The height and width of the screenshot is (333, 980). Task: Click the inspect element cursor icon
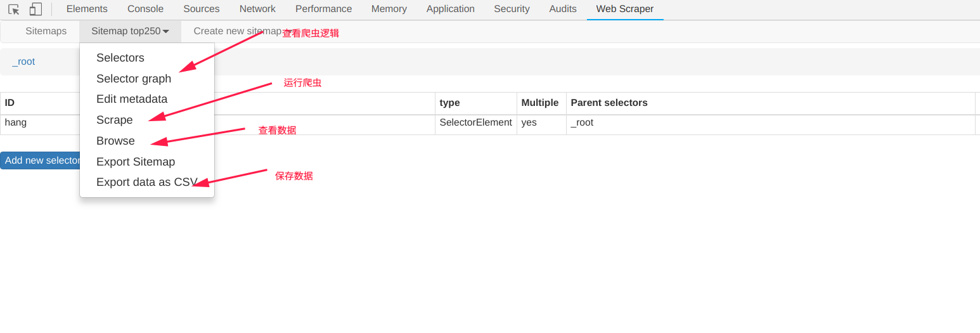14,10
